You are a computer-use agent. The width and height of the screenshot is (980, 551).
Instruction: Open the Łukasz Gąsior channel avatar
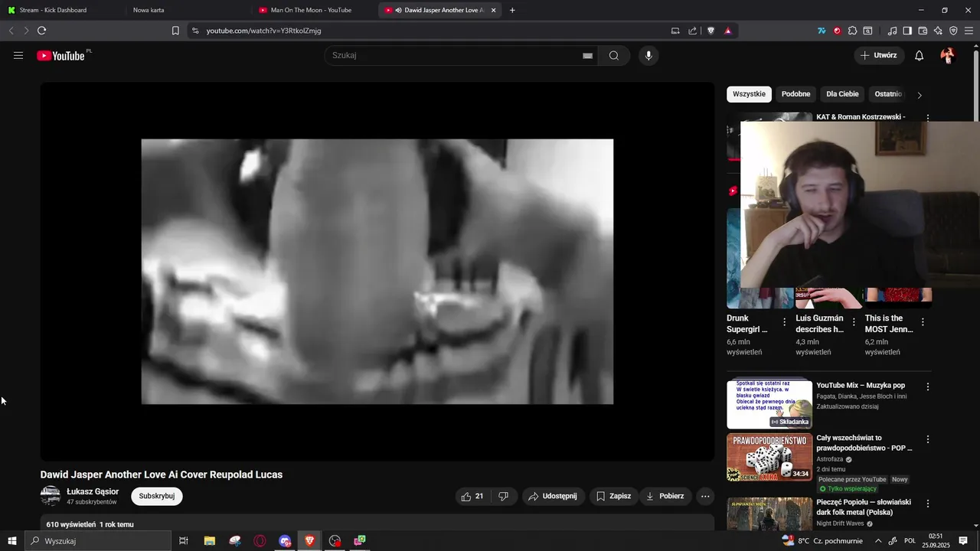pos(51,496)
